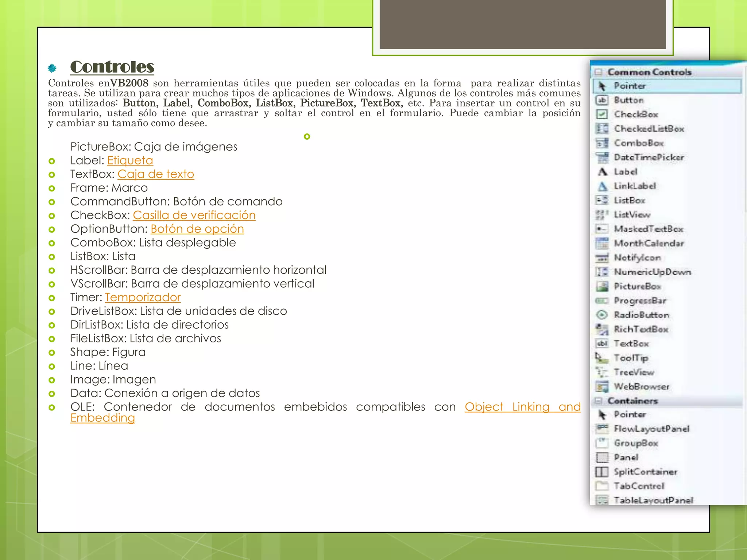This screenshot has height=560, width=747.
Task: Select the LinkLabel control icon
Action: (602, 186)
